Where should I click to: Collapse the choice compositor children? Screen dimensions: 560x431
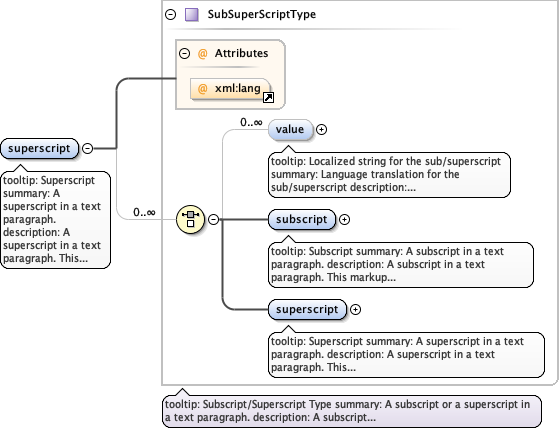pos(214,219)
